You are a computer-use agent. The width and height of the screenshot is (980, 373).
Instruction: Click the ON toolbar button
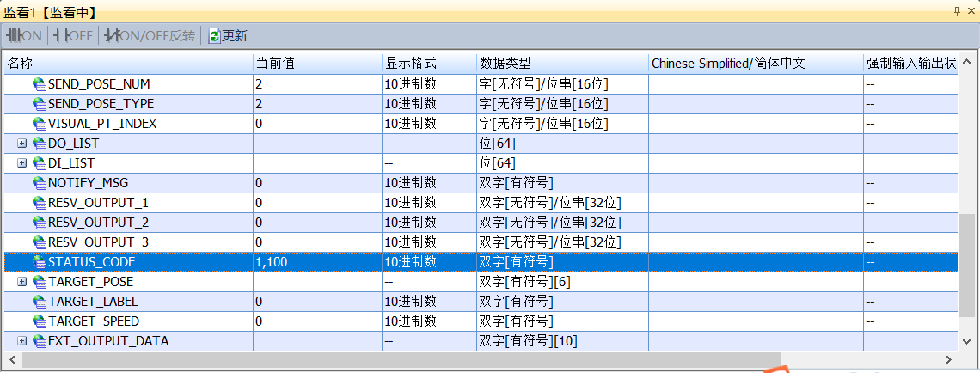[x=24, y=36]
